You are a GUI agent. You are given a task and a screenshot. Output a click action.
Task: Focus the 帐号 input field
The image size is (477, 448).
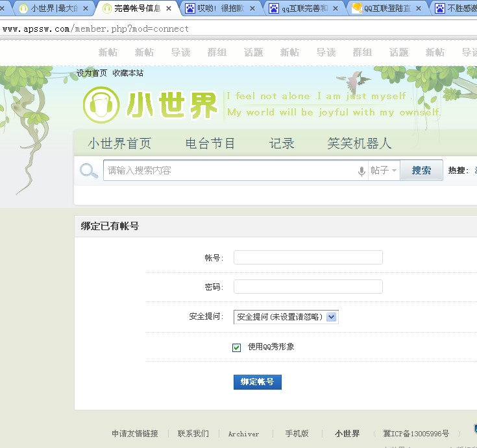pyautogui.click(x=308, y=257)
